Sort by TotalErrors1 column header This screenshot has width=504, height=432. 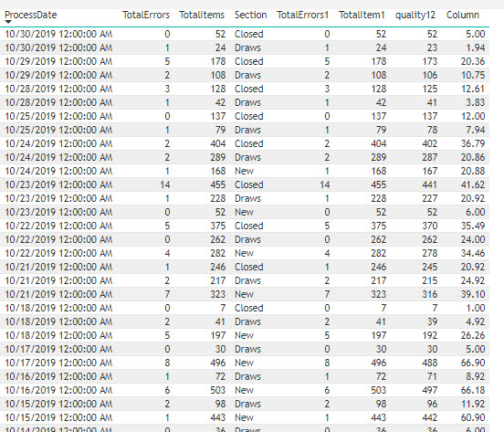coord(303,15)
